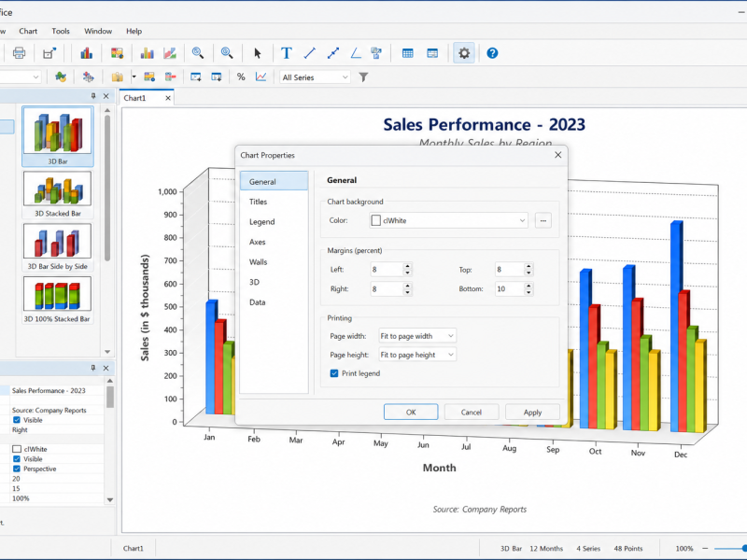Click the pastel bar series icon

(x=148, y=53)
